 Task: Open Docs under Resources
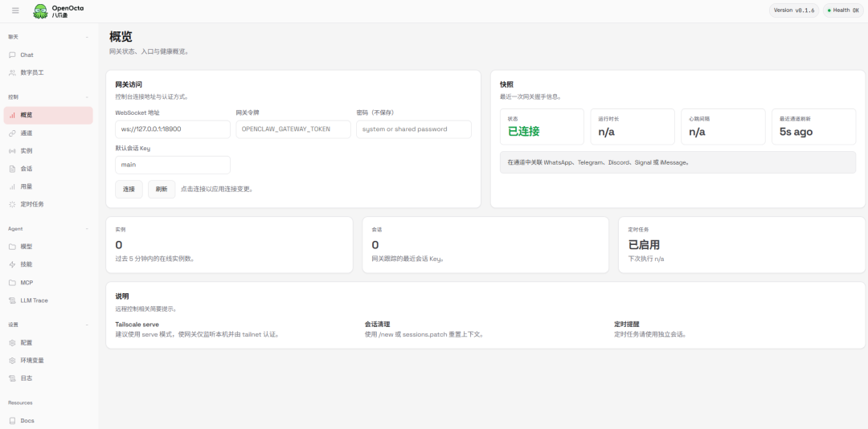27,420
